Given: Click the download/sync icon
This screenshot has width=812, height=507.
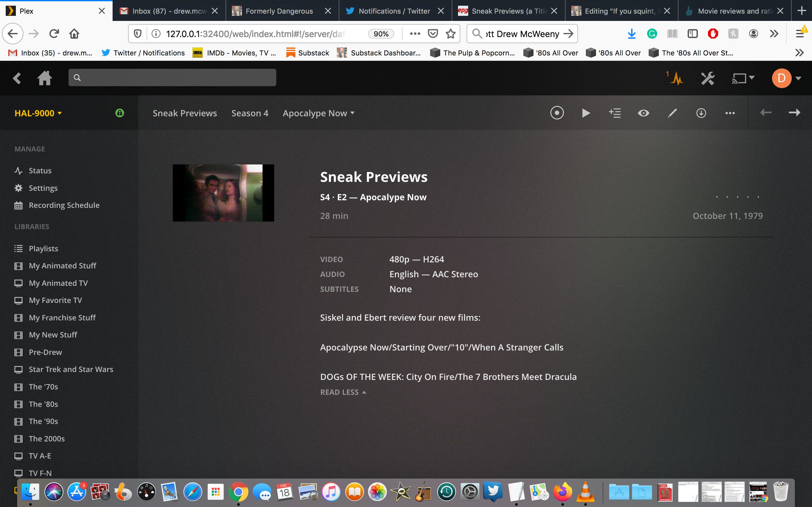Looking at the screenshot, I should (x=701, y=113).
